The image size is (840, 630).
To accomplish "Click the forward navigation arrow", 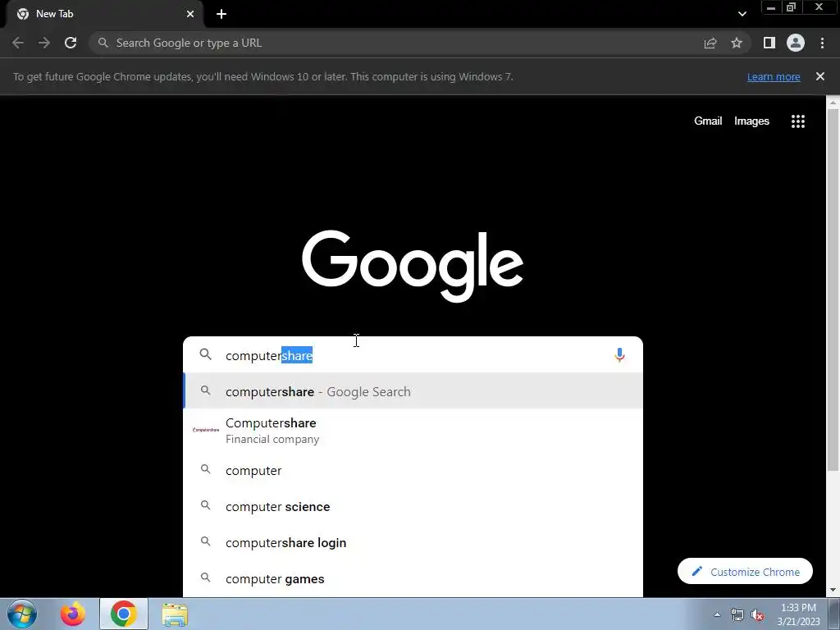I will [x=44, y=43].
